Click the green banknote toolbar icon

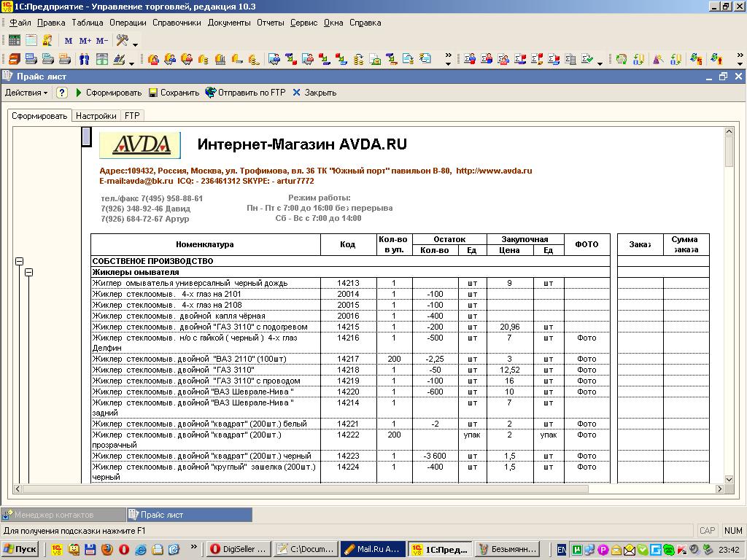click(x=101, y=59)
